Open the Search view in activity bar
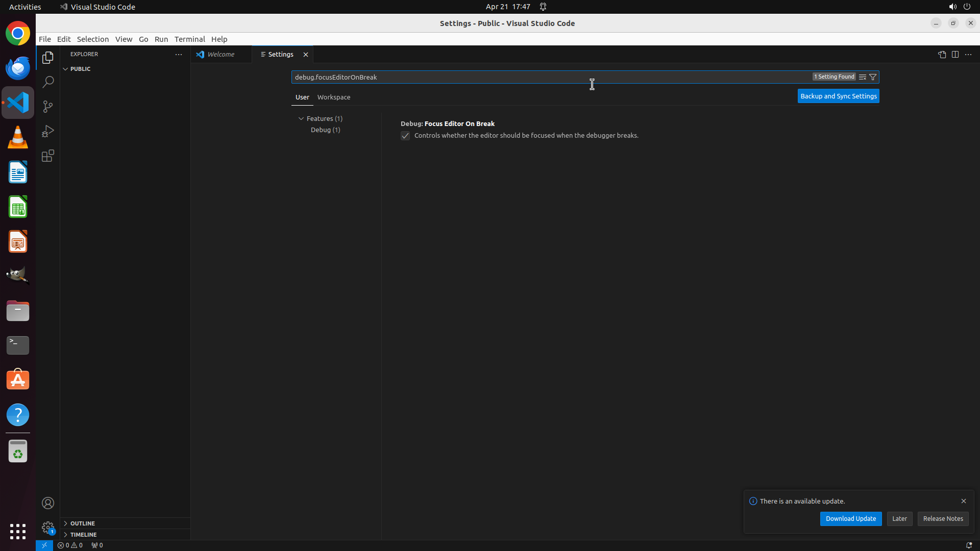Viewport: 980px width, 551px height. click(x=48, y=82)
